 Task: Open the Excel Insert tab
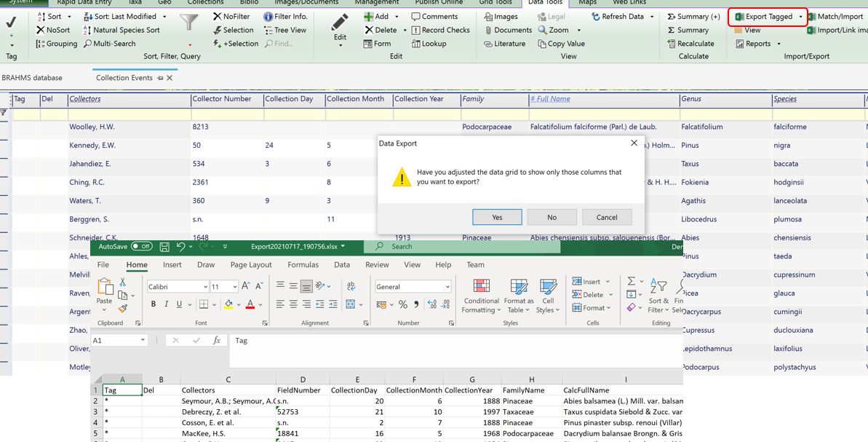[x=172, y=265]
